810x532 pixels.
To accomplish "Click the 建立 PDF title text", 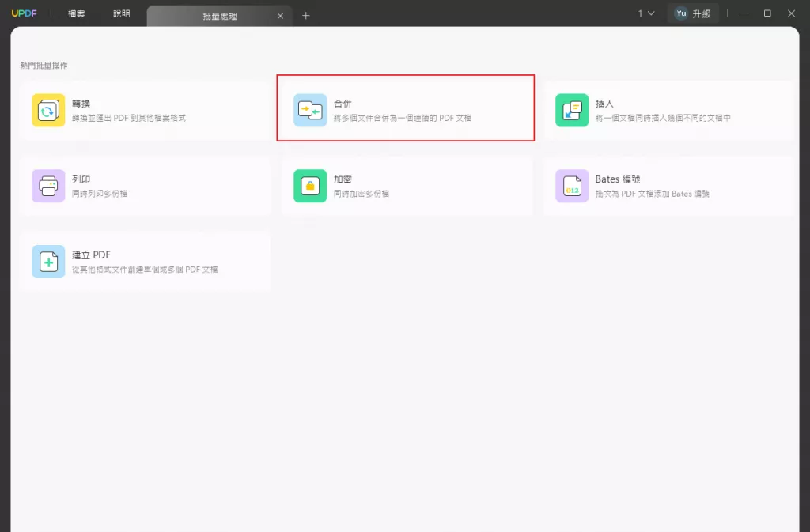I will [x=91, y=255].
